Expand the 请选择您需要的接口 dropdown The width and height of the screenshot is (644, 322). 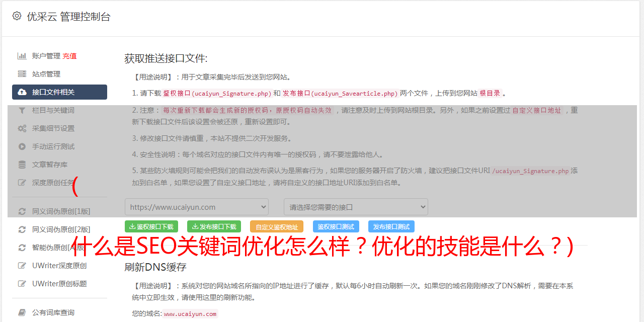[x=356, y=207]
